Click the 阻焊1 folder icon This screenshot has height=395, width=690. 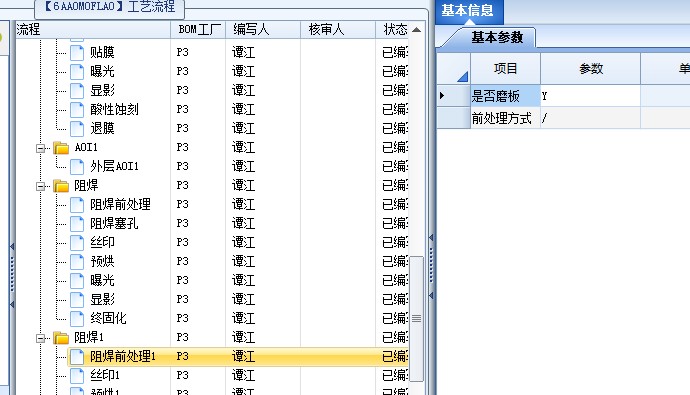coord(61,338)
